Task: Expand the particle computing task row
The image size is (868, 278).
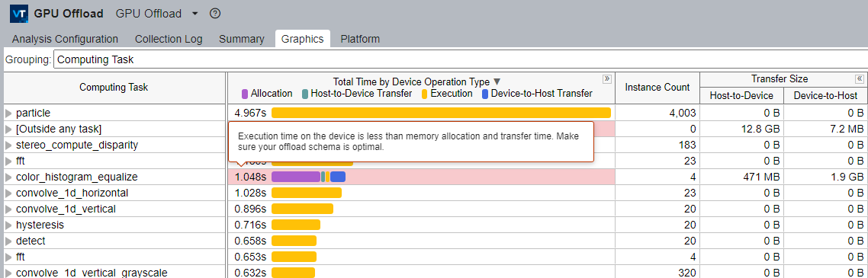Action: [x=8, y=113]
